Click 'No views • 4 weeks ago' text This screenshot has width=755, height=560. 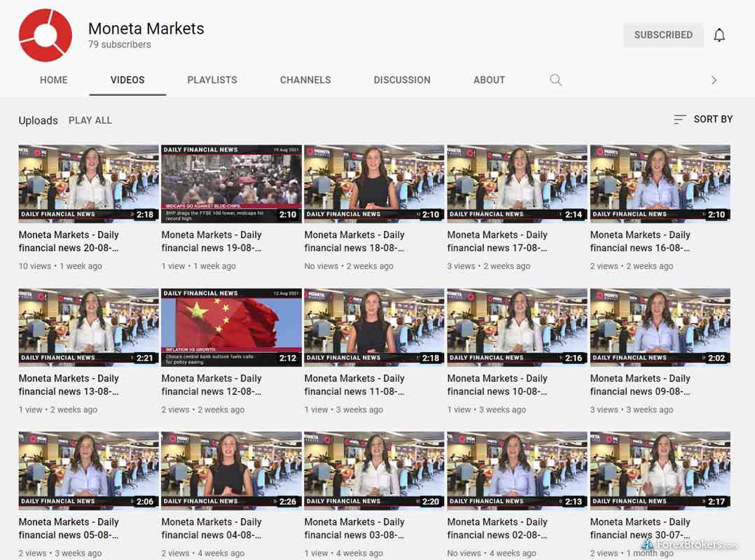tap(492, 553)
